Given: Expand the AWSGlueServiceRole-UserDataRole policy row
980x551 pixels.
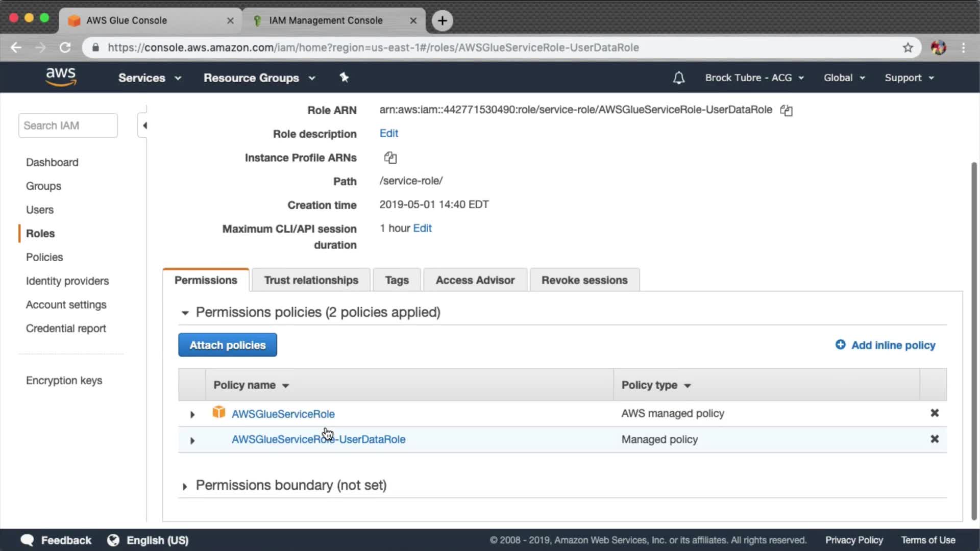Looking at the screenshot, I should point(192,441).
